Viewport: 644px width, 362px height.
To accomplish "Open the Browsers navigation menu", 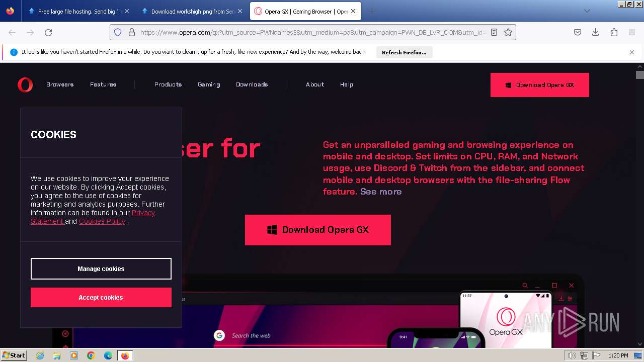I will [60, 84].
